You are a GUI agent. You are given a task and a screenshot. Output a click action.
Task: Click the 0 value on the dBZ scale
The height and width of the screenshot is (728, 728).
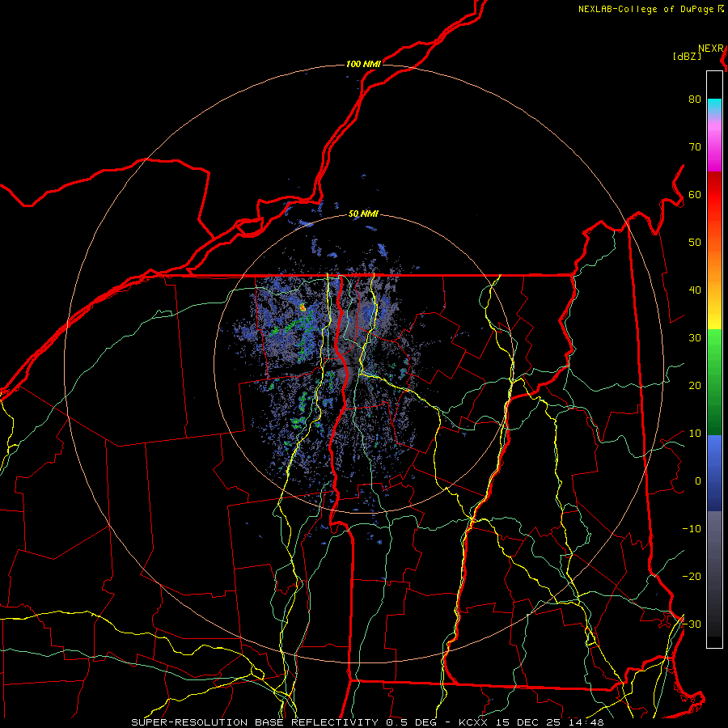698,481
